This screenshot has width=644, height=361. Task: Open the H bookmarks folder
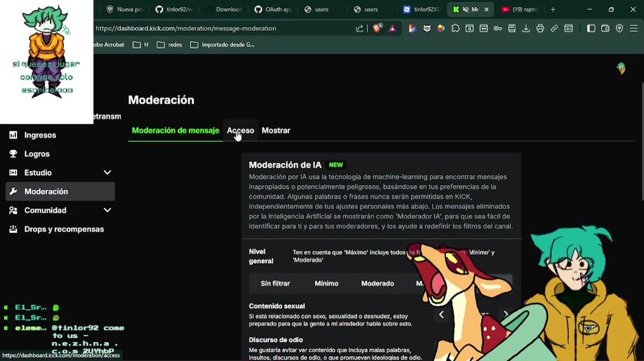(140, 45)
